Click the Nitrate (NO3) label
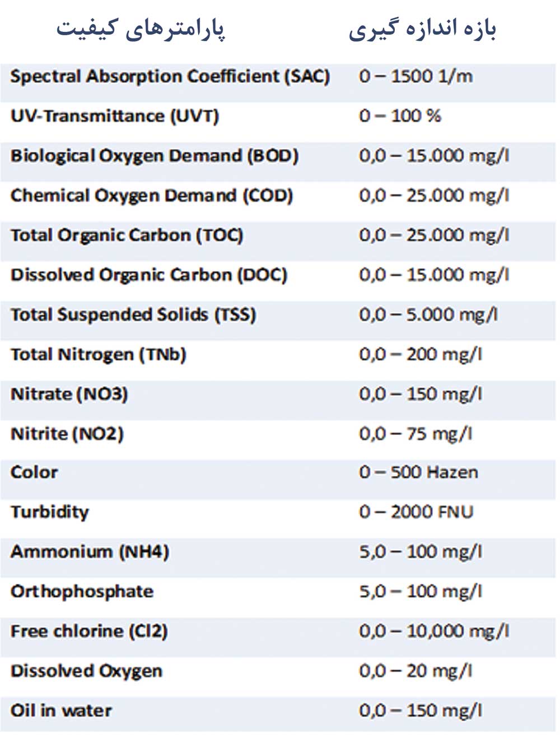 tap(69, 394)
